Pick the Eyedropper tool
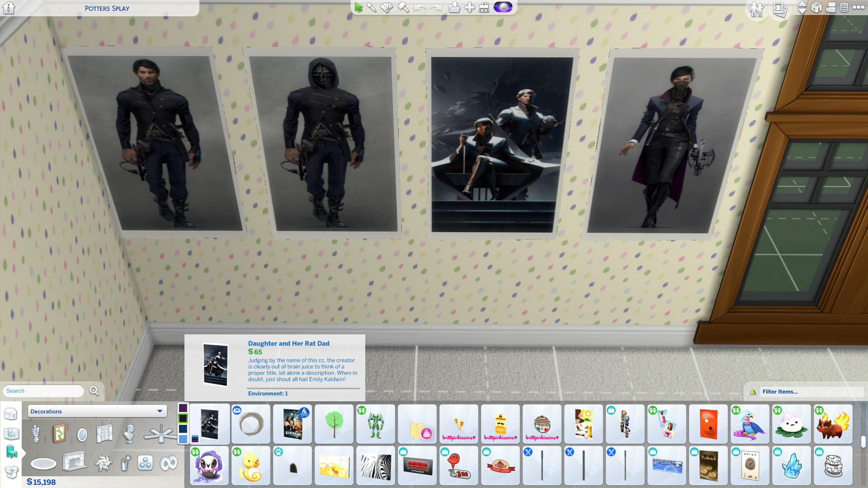Image resolution: width=868 pixels, height=488 pixels. tap(372, 7)
